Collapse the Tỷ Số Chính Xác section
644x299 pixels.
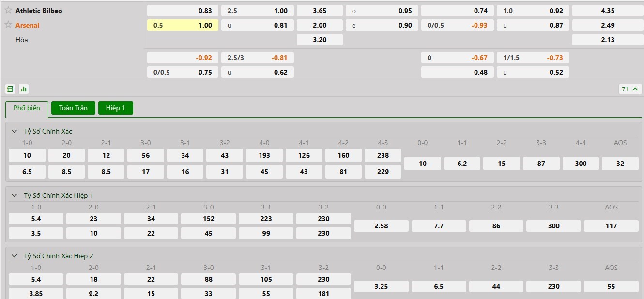[x=15, y=131]
